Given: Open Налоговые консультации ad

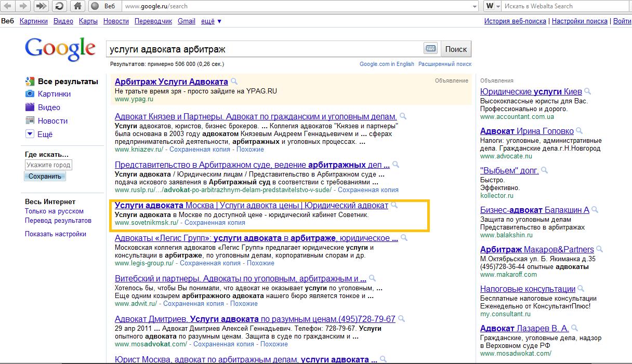Looking at the screenshot, I should (528, 289).
